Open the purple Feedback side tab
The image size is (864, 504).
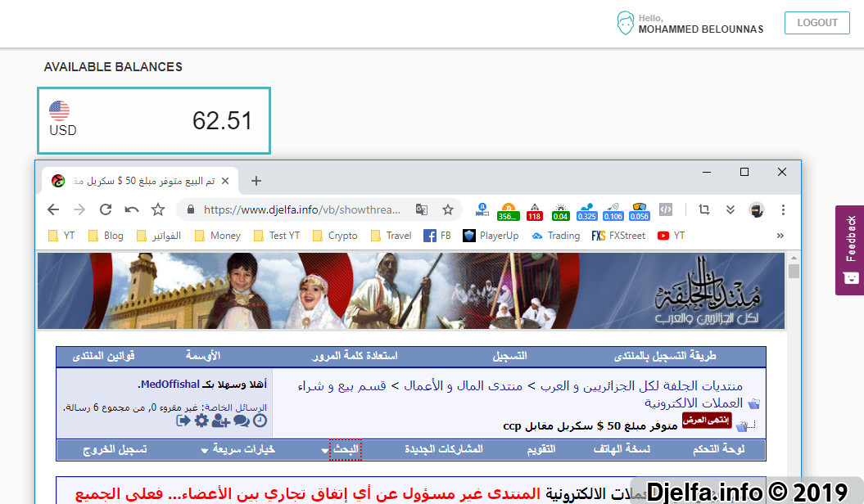pos(850,250)
